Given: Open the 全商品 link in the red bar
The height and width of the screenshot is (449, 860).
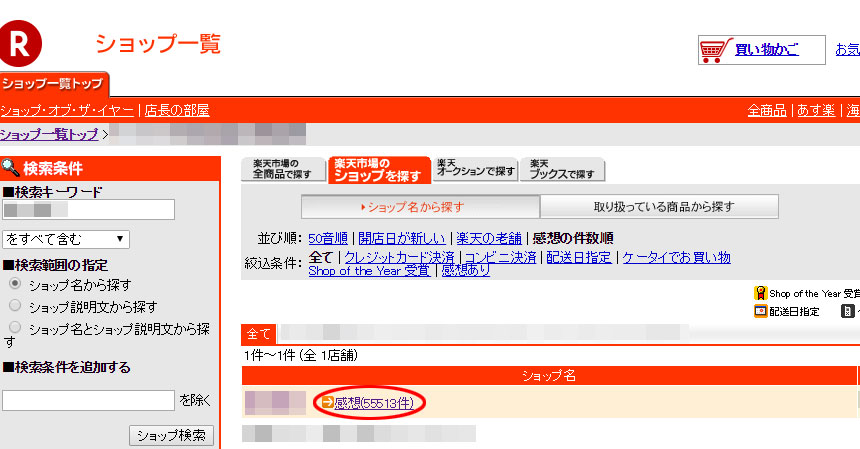Looking at the screenshot, I should click(767, 110).
